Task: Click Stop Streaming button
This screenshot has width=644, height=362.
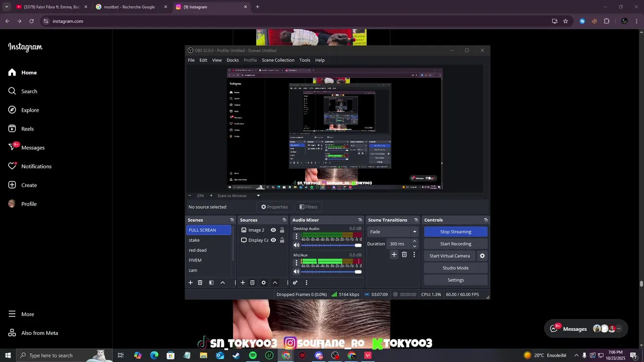Action: point(456,232)
